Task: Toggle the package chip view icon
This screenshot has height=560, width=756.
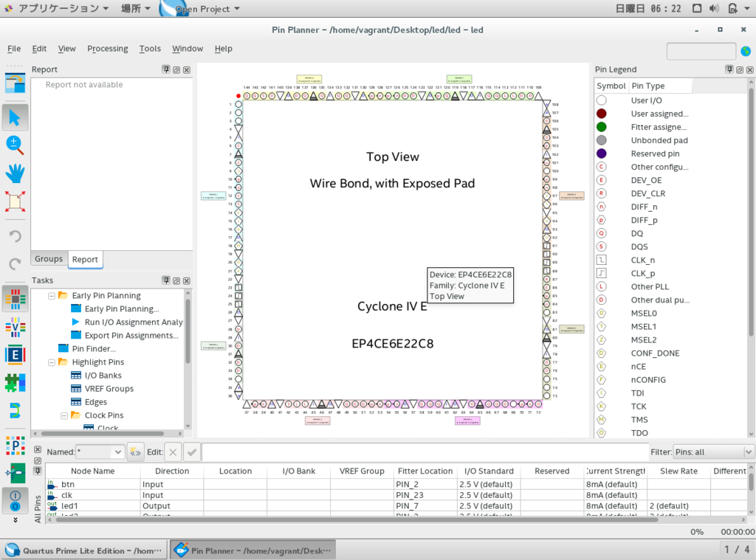Action: coord(15,299)
